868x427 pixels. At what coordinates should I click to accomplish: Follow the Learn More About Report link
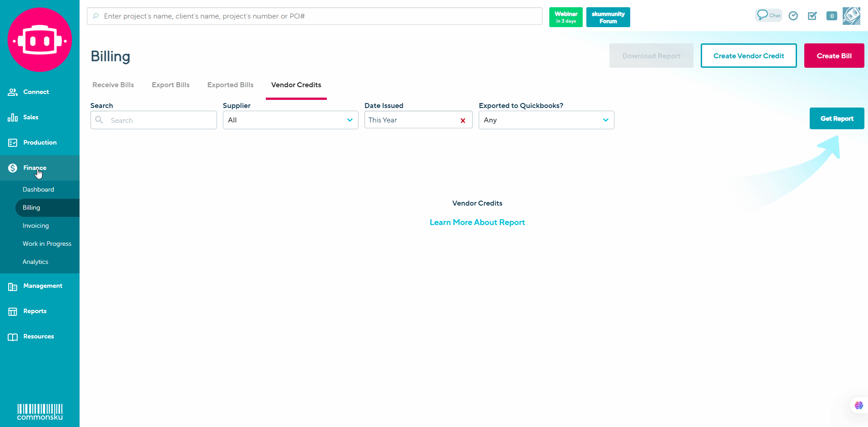click(x=477, y=222)
